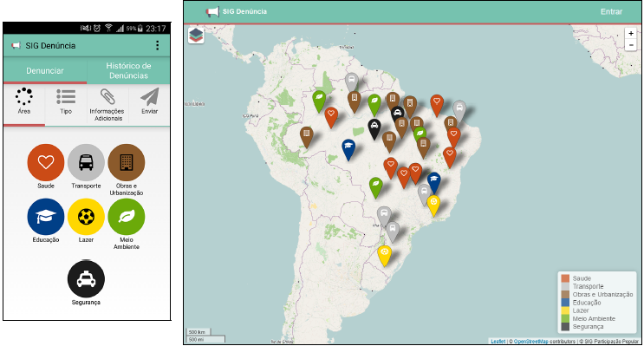Choose the Lazer soccer ball icon
This screenshot has width=644, height=346.
86,217
